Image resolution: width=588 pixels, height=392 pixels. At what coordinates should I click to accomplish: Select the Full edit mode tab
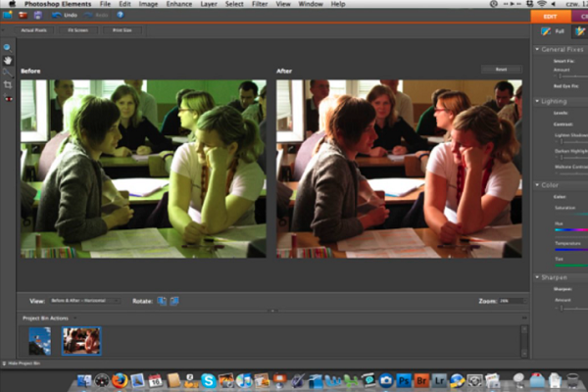(553, 31)
